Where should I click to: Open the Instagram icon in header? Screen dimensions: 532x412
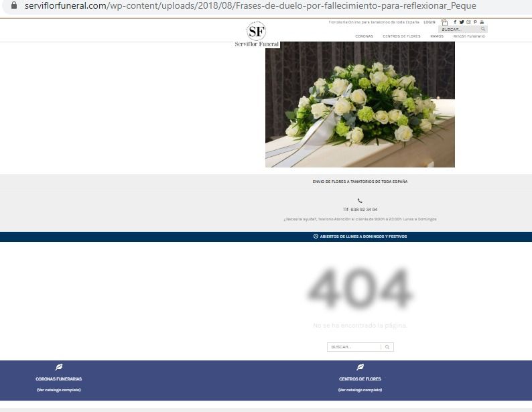[468, 22]
